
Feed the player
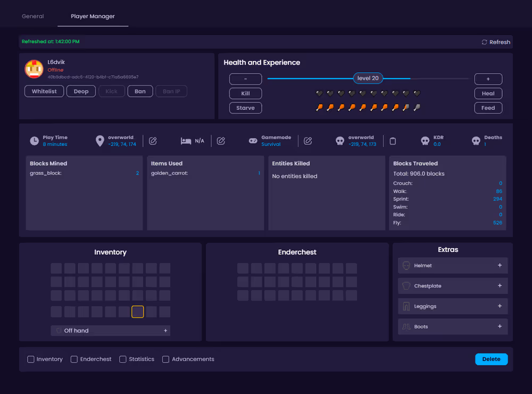tap(488, 108)
